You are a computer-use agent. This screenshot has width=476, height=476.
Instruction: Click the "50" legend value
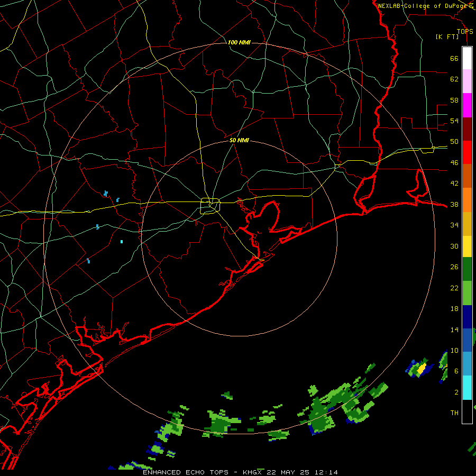click(x=454, y=142)
